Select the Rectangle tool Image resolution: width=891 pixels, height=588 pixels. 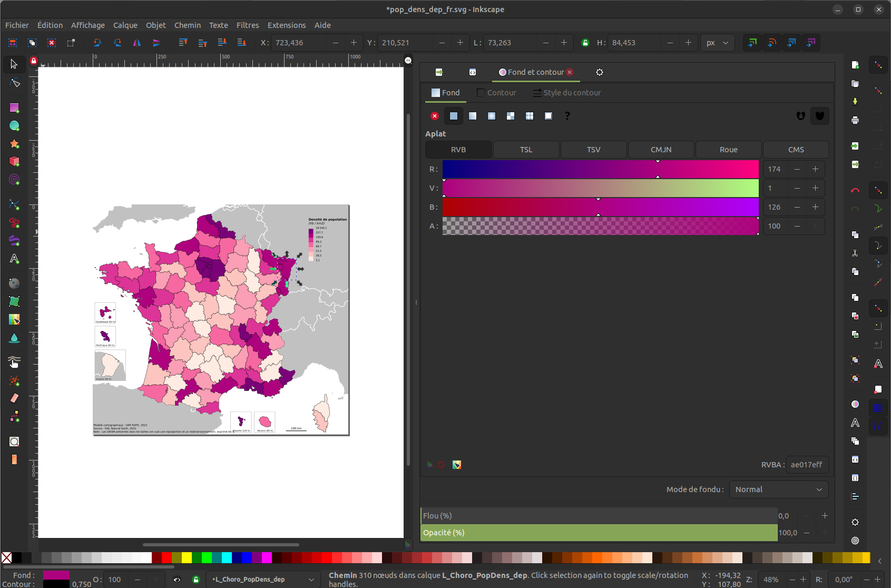(14, 108)
